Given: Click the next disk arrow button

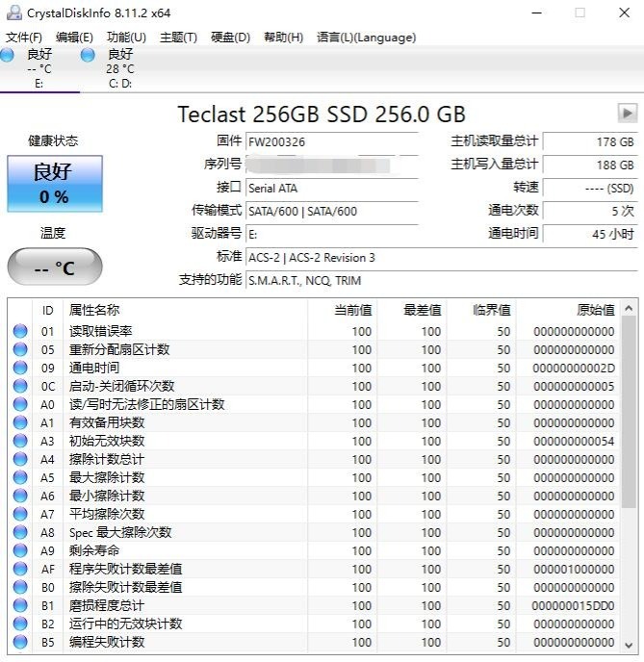Looking at the screenshot, I should coord(627,113).
